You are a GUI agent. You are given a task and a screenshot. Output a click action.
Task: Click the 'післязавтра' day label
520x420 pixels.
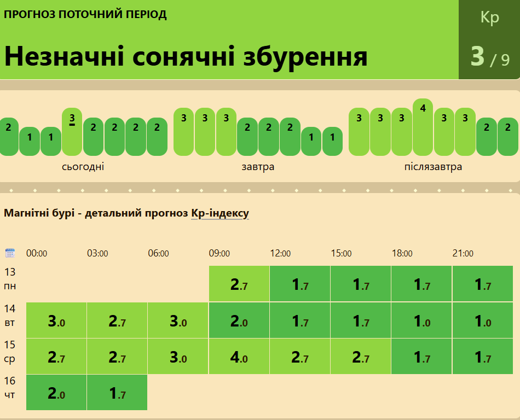(x=433, y=167)
